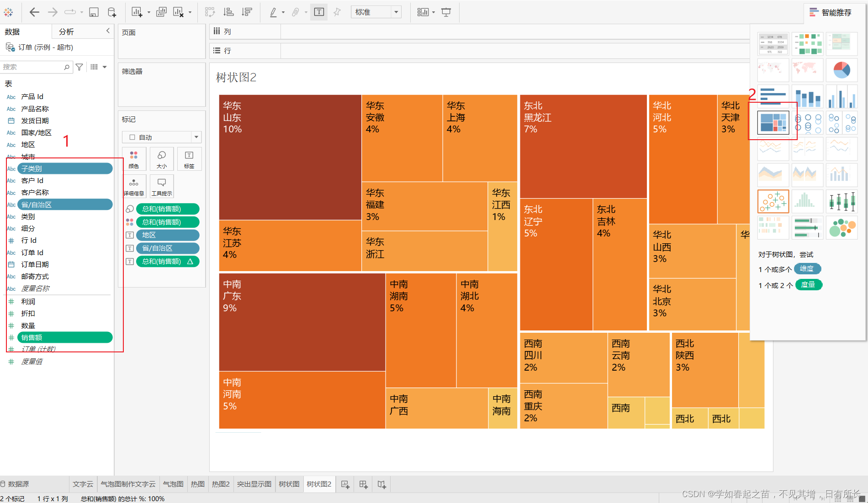868x503 pixels.
Task: Select the text table chart thumbnail
Action: (x=773, y=44)
